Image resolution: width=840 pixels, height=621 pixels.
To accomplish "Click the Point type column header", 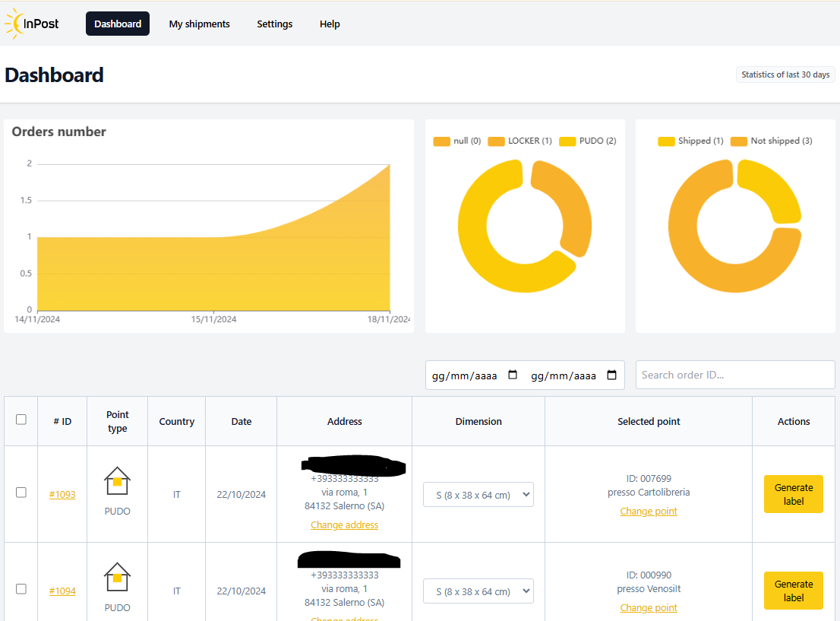I will (117, 422).
